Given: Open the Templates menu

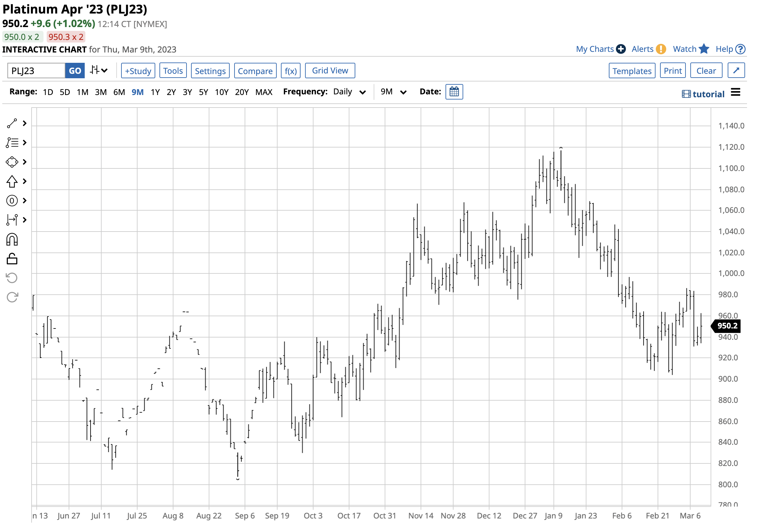Looking at the screenshot, I should click(632, 71).
